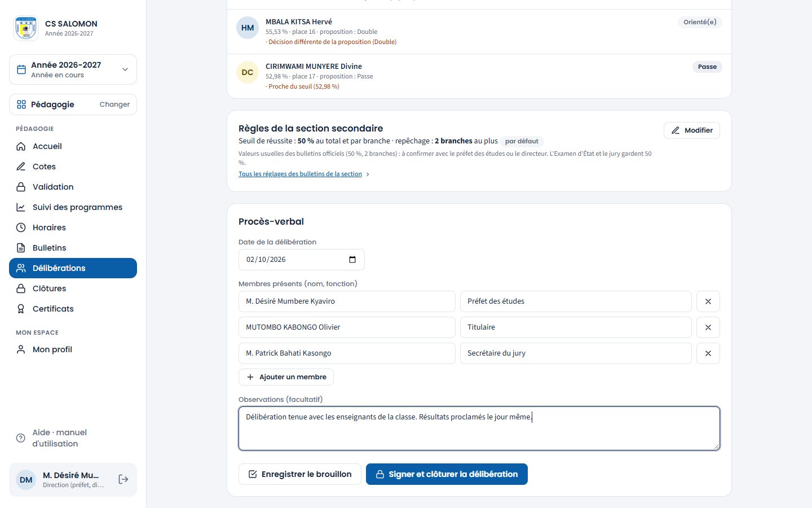Screen dimensions: 812x508
Task: Click the Mon profil user icon
Action: [21, 349]
